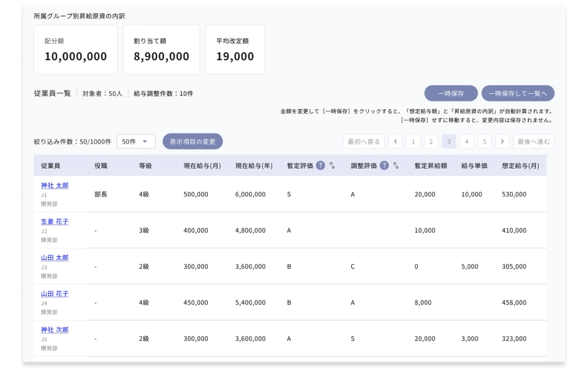Click the 等級 column header
588x371 pixels.
pos(145,165)
